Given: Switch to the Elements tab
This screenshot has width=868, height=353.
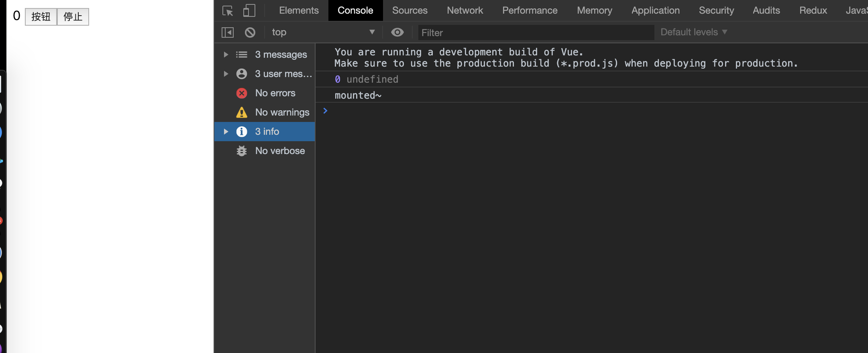Looking at the screenshot, I should pyautogui.click(x=299, y=10).
